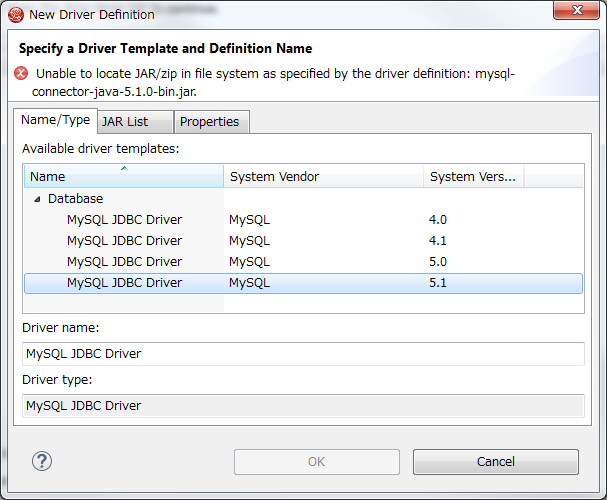Screen dimensions: 607x500
Task: Click the 'Specify a Driver Template' heading
Action: click(165, 48)
